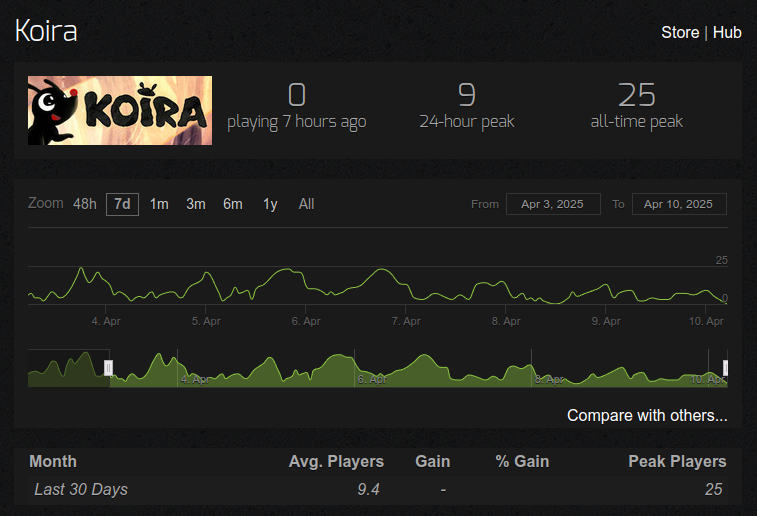Click Compare with others link
757x516 pixels.
coord(647,416)
